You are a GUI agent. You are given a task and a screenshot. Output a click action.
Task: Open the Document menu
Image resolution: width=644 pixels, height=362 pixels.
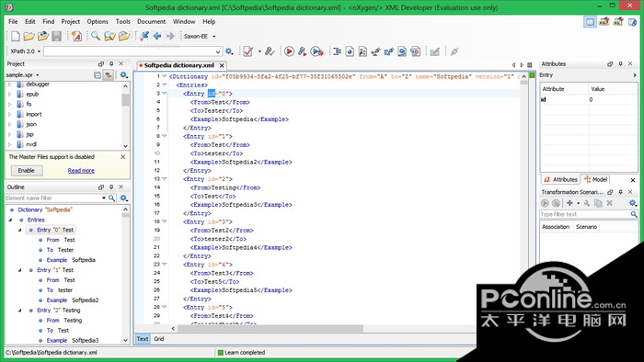click(x=151, y=21)
